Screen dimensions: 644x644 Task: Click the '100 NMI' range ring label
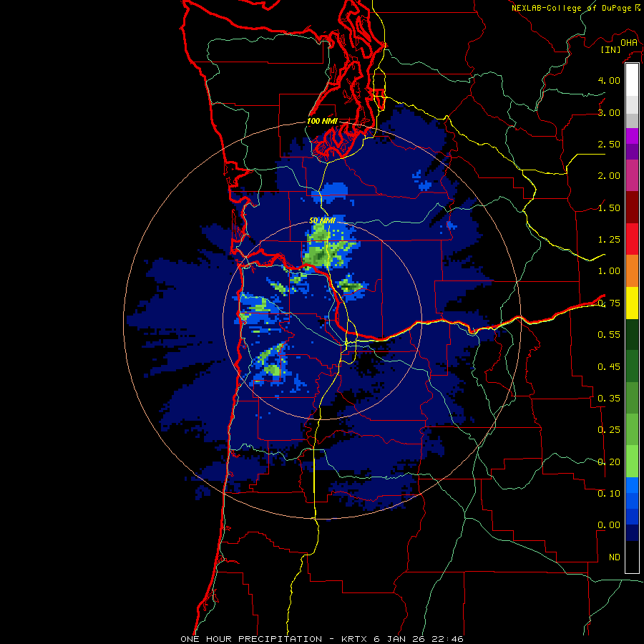click(x=322, y=121)
